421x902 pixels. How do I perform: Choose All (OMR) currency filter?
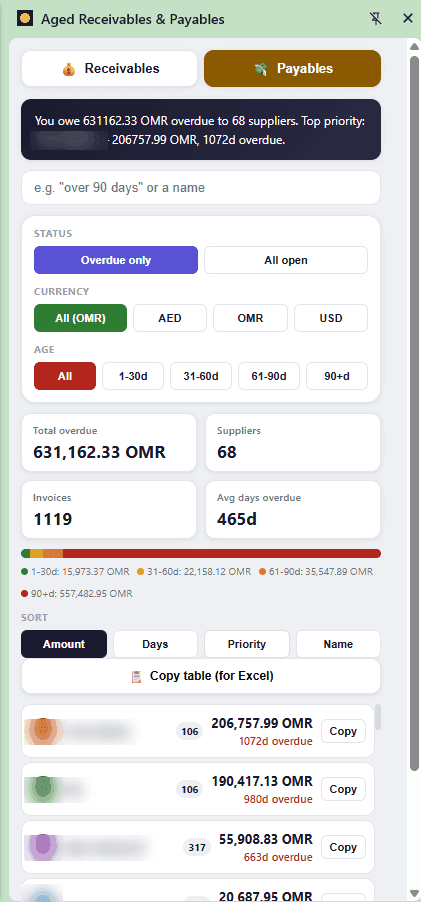(81, 318)
